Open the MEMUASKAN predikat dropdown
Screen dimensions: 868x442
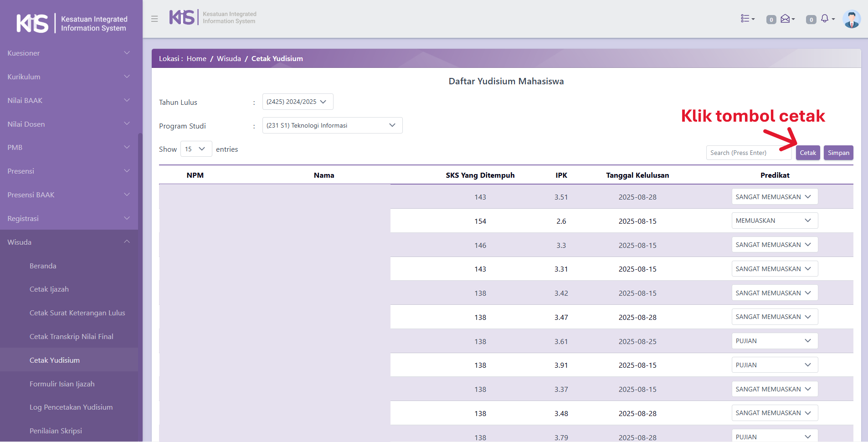[774, 221]
